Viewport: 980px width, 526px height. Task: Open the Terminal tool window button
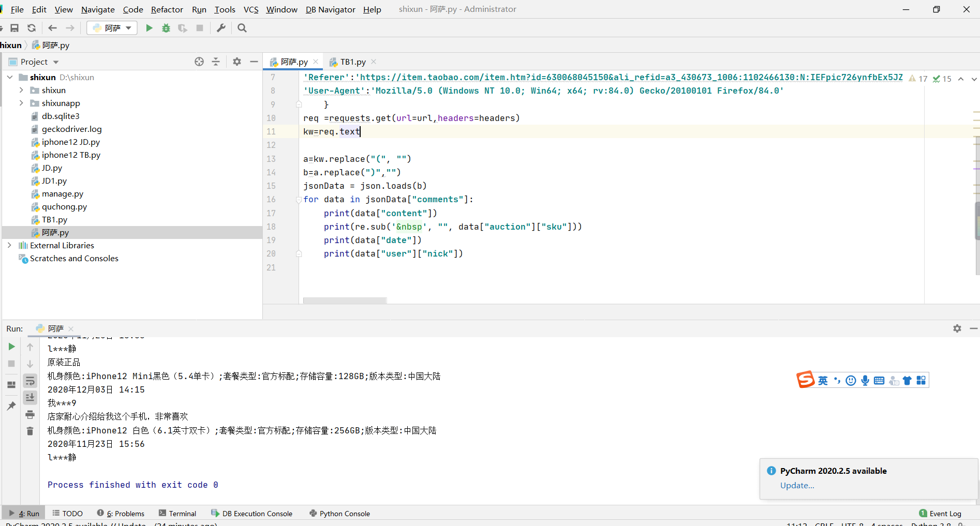[177, 513]
